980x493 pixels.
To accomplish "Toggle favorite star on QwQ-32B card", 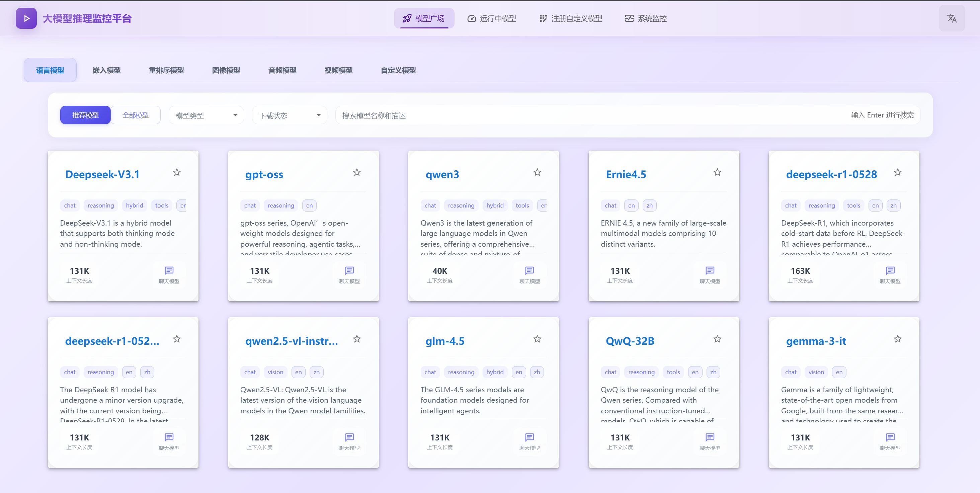I will (x=717, y=339).
